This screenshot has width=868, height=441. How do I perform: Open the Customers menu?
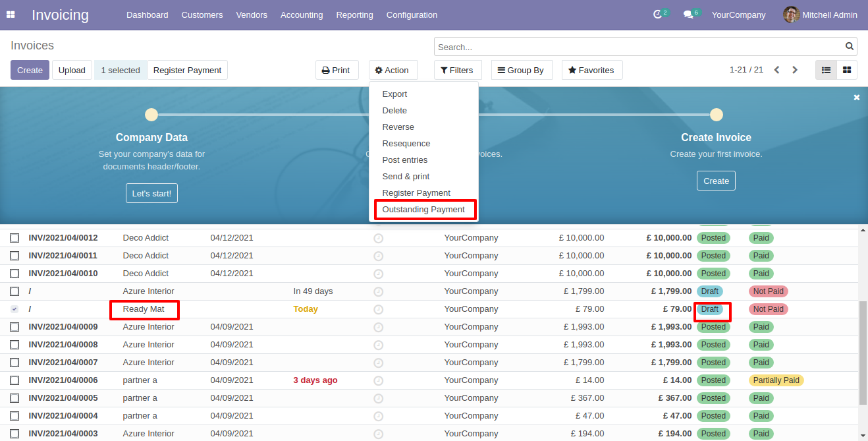(202, 15)
